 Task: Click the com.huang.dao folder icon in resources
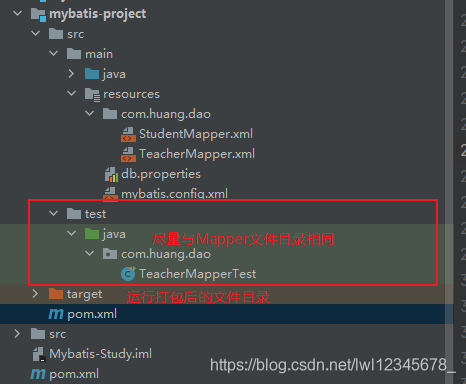[x=110, y=114]
